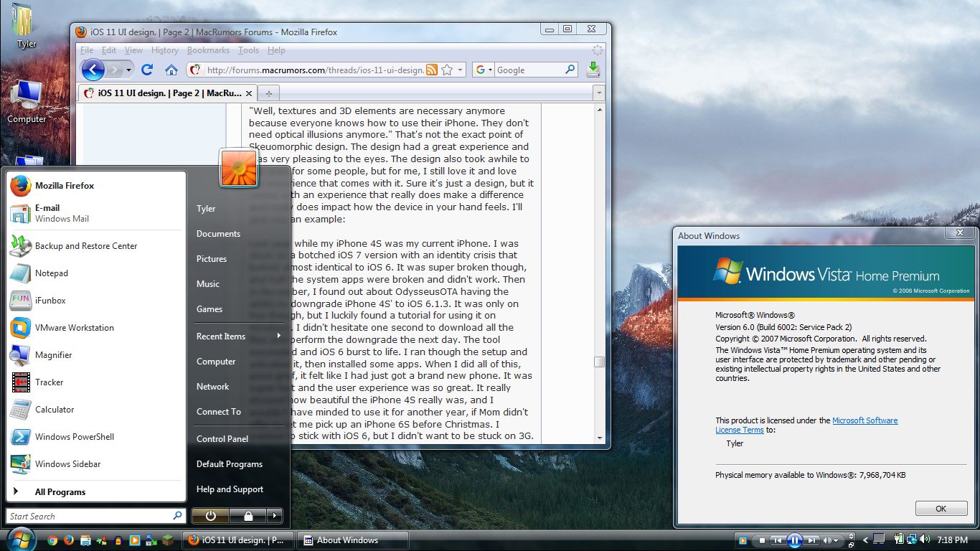This screenshot has height=551, width=980.
Task: Launch Backup and Restore Center
Action: 96,245
